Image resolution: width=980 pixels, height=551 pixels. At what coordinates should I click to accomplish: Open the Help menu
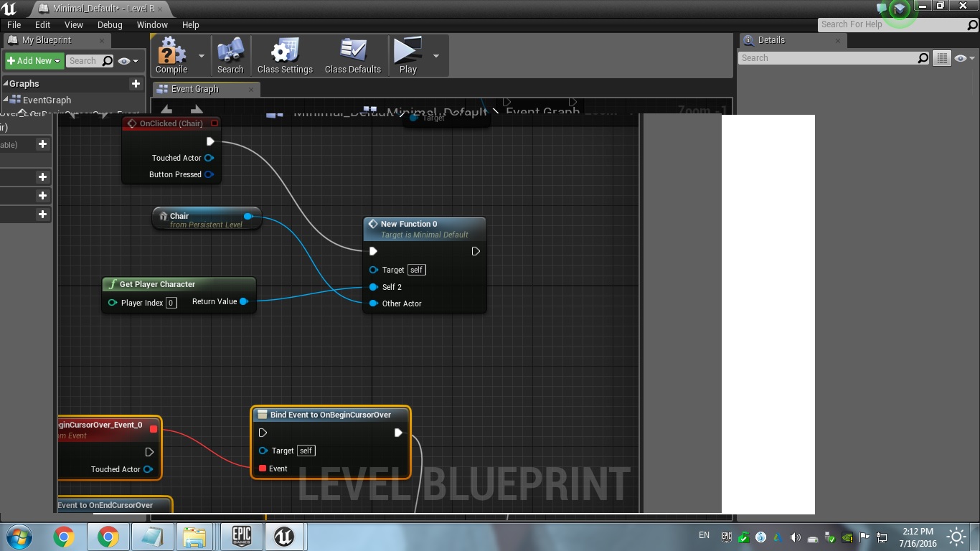pyautogui.click(x=190, y=24)
